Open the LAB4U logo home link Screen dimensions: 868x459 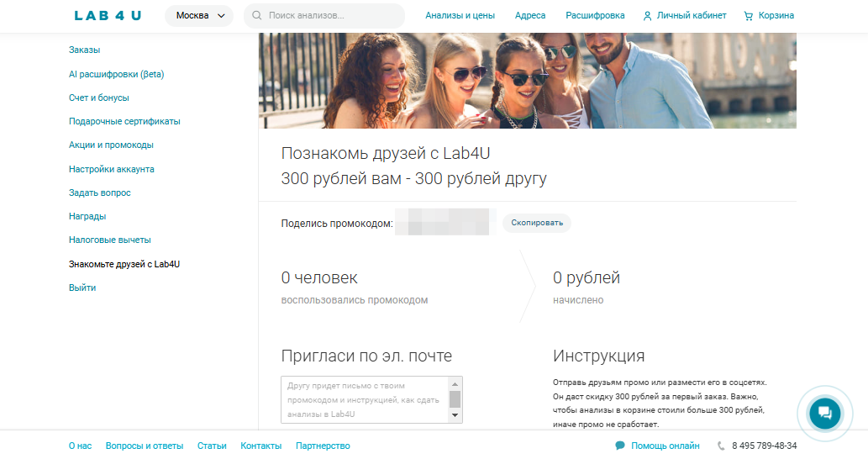tap(108, 15)
